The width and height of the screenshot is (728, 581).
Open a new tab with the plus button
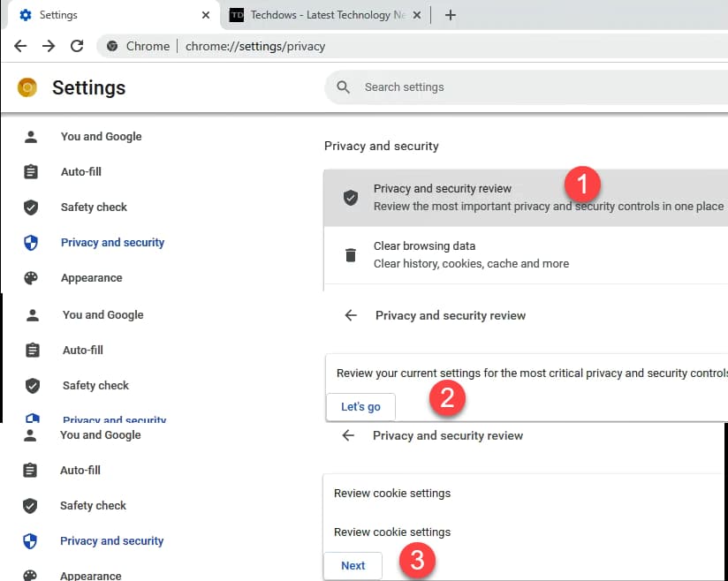[x=450, y=15]
